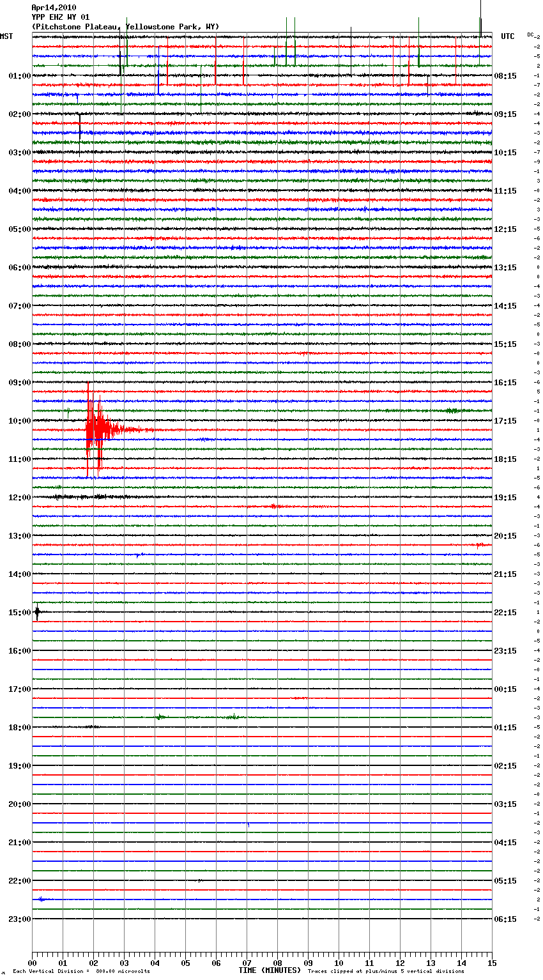543x980 pixels.
Task: Select the 15:00 MST time label
Action: pyautogui.click(x=20, y=613)
